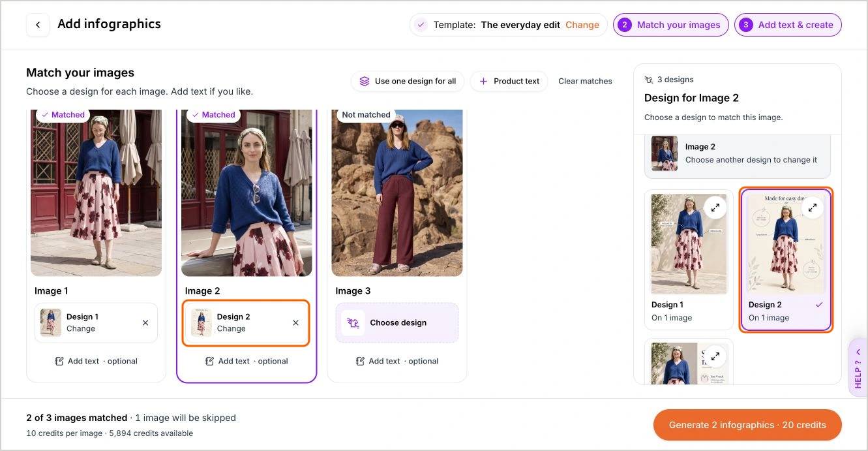Change Design 2 on Image 2

[x=231, y=329]
